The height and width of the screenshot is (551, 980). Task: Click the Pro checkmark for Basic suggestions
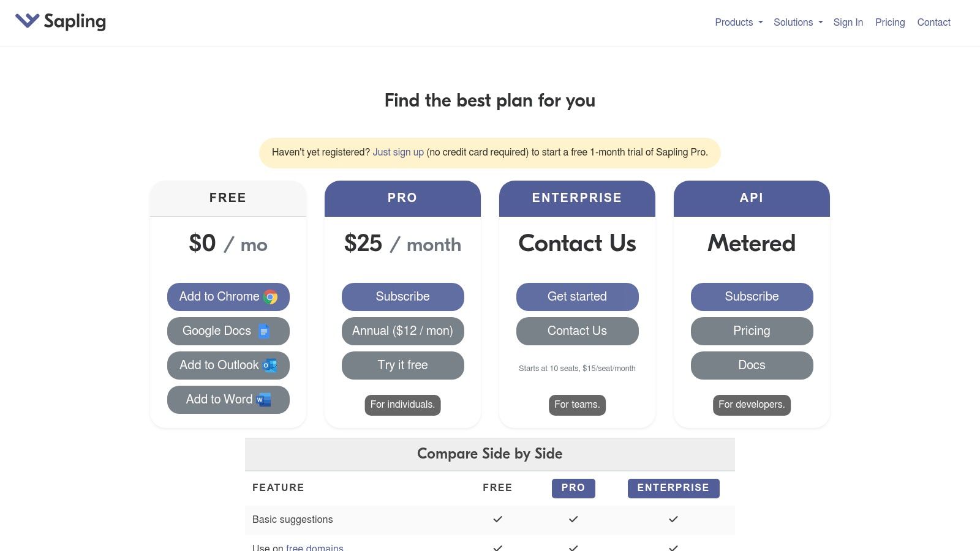pyautogui.click(x=573, y=519)
